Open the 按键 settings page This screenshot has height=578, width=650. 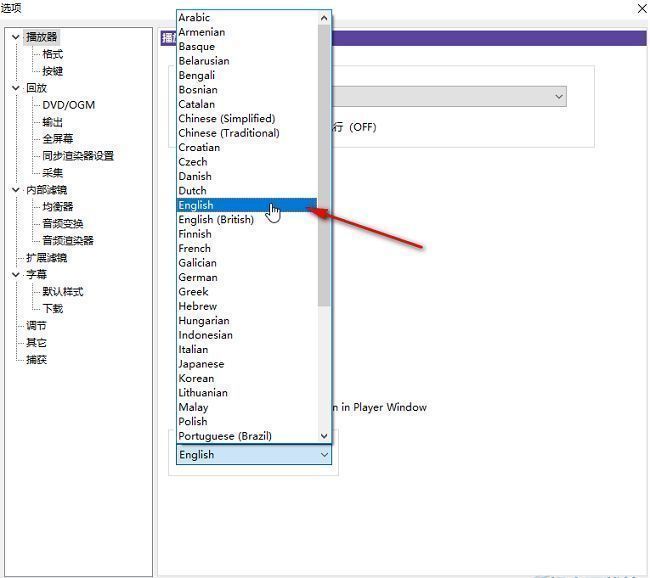(x=52, y=71)
